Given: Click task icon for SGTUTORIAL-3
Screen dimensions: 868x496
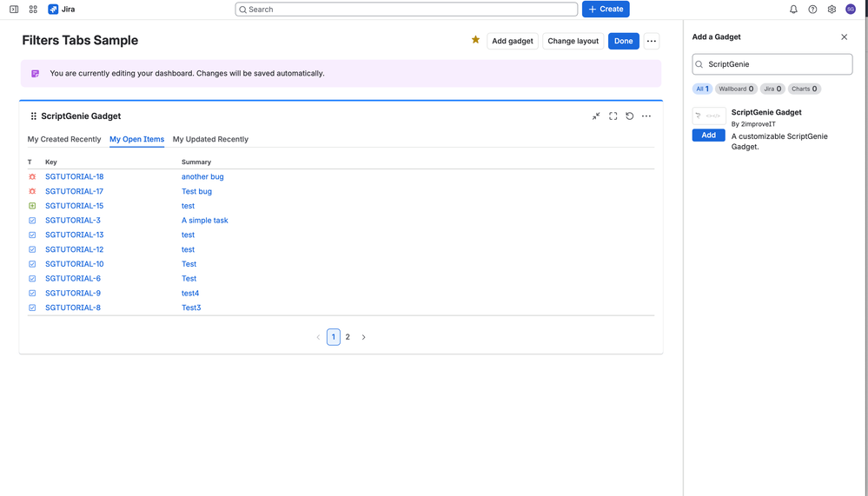Looking at the screenshot, I should (x=32, y=221).
